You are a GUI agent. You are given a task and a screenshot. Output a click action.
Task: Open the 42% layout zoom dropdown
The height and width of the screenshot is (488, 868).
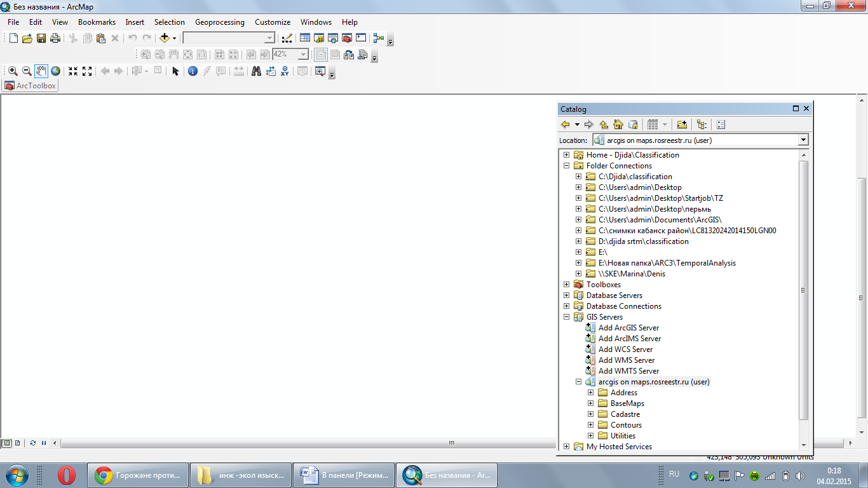pos(304,55)
